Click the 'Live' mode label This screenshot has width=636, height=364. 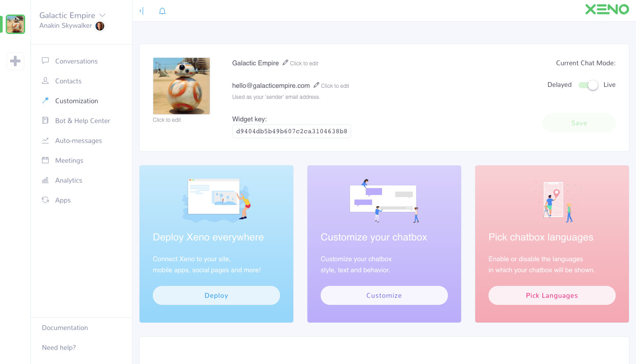tap(609, 85)
